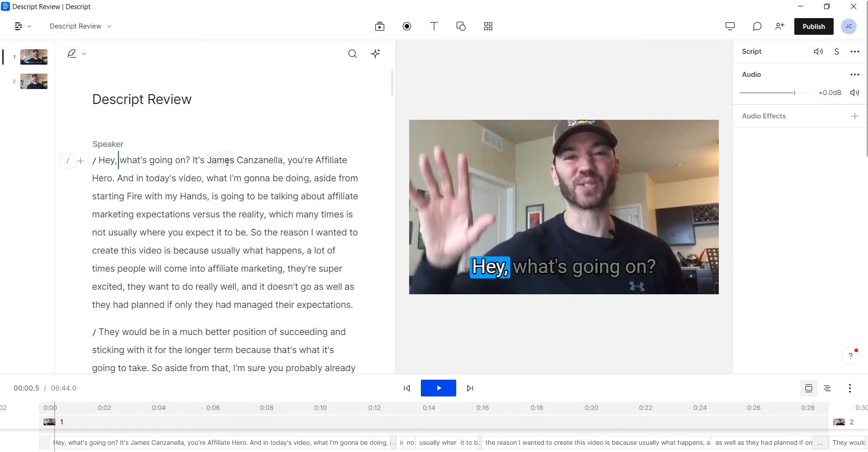Click the plus button beside first paragraph
Image resolution: width=868 pixels, height=452 pixels.
[80, 160]
